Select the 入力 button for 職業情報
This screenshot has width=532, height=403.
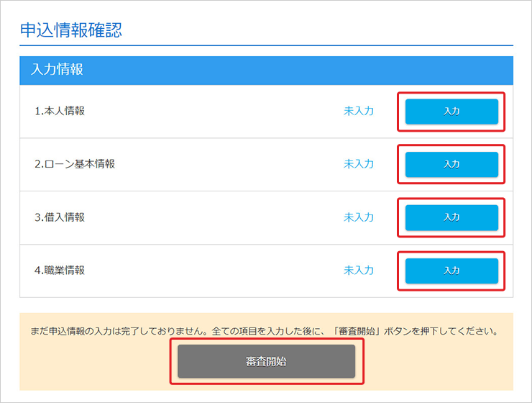(x=451, y=271)
